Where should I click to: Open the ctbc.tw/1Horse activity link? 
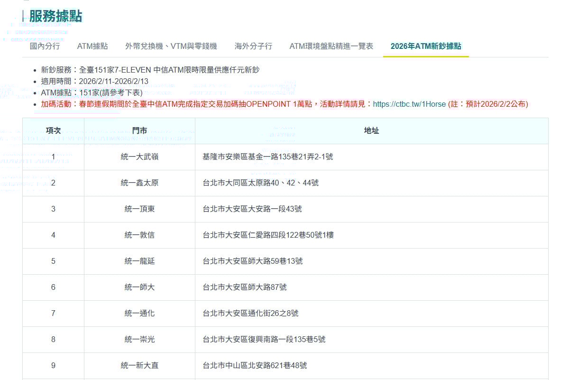(x=409, y=104)
